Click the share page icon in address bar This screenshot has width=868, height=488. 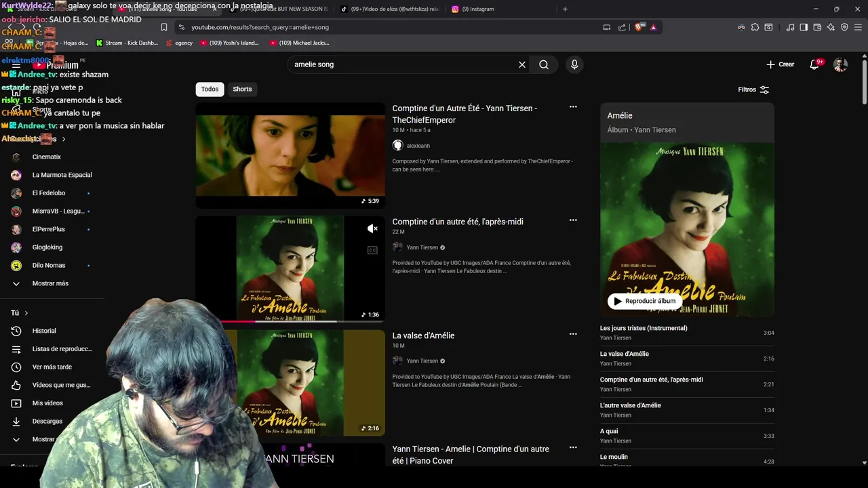[622, 27]
